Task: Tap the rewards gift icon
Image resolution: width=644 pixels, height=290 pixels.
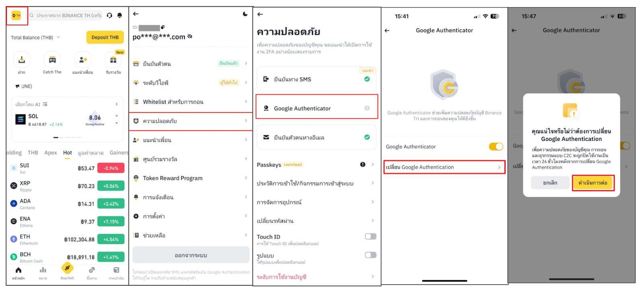Action: (x=113, y=60)
